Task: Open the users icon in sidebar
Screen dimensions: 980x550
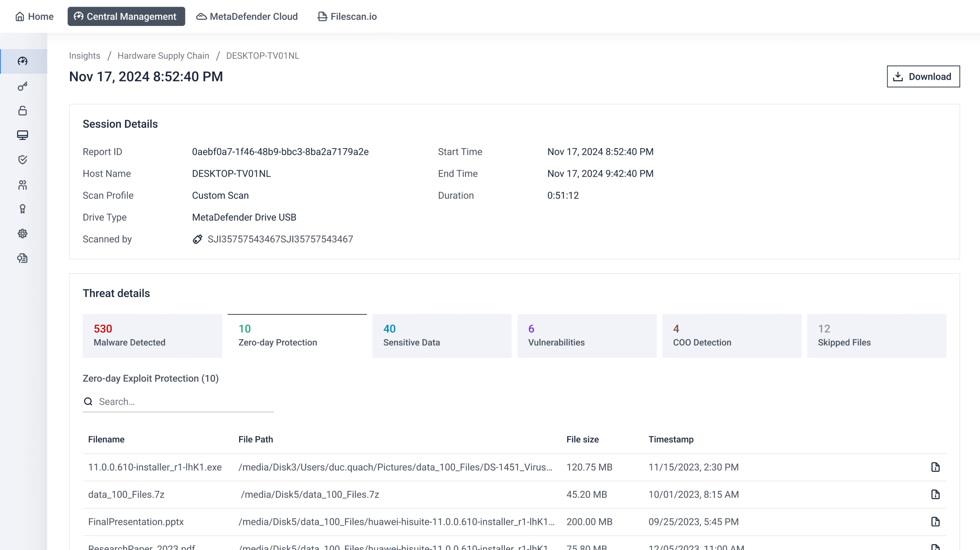Action: 22,185
